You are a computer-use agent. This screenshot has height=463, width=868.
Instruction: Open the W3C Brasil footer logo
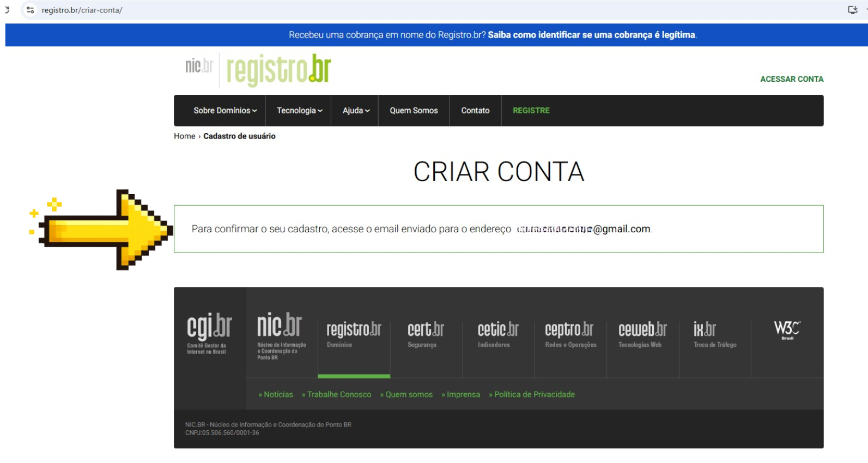pyautogui.click(x=787, y=330)
